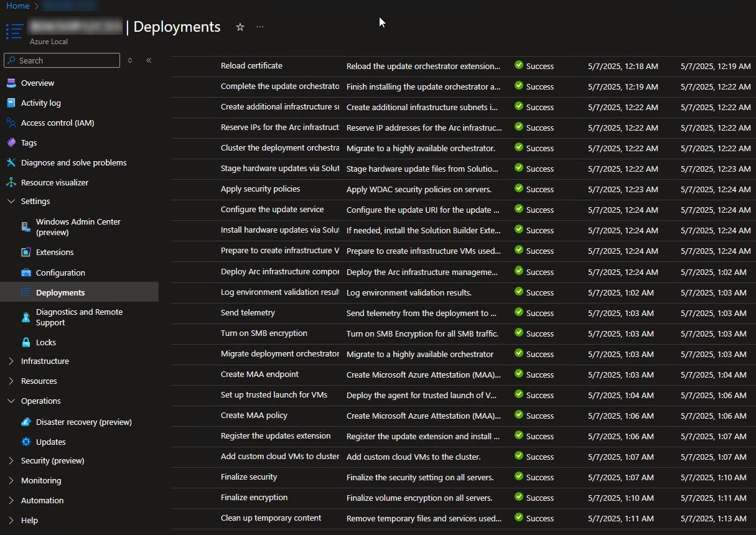
Task: Click the Success icon for Create MAA policy
Action: pos(519,416)
